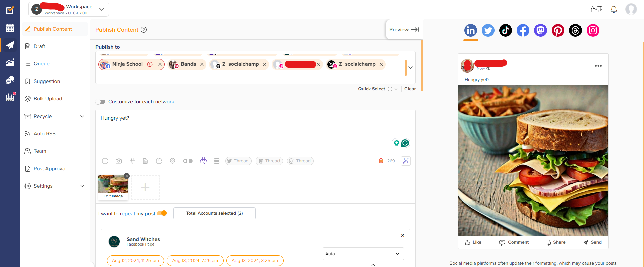Viewport: 644px width, 267px height.
Task: Click Total Accounts selected (2) button
Action: tap(214, 213)
